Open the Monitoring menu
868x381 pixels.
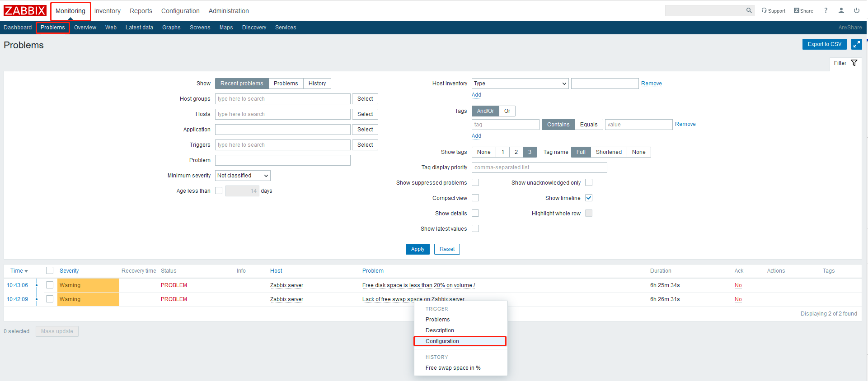click(x=70, y=11)
